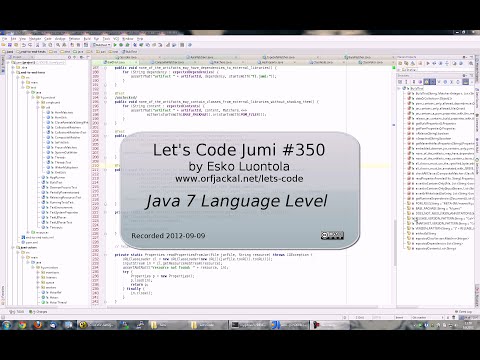Collapse the code fold at line 195
Image resolution: width=480 pixels, height=360 pixels.
click(x=105, y=102)
